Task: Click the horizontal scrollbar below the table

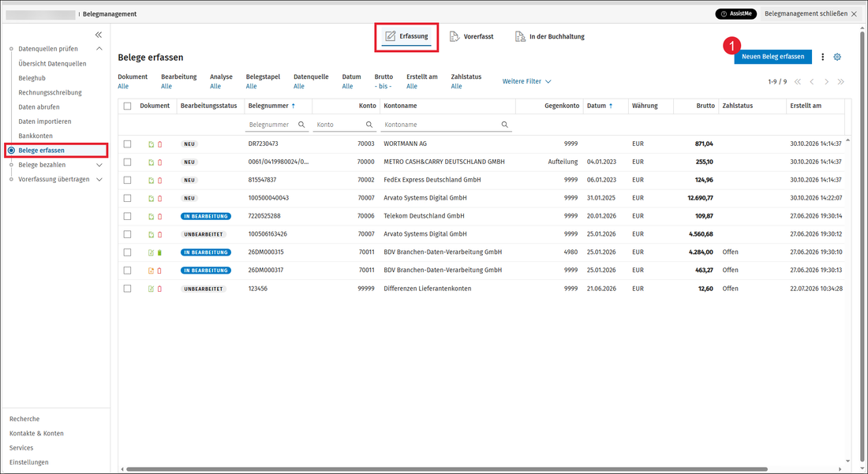Action: point(446,469)
